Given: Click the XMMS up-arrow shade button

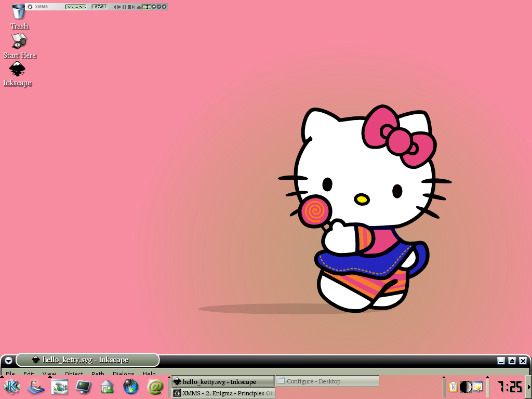Looking at the screenshot, I should (159, 7).
